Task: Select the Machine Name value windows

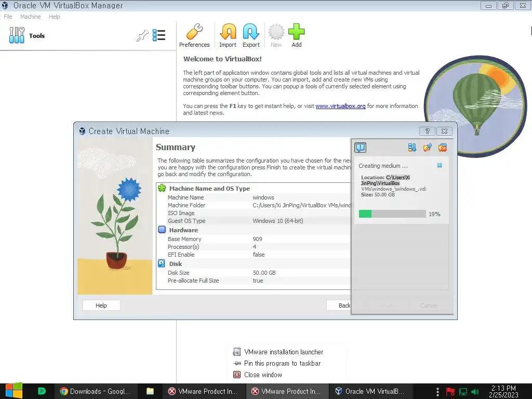Action: [263, 197]
